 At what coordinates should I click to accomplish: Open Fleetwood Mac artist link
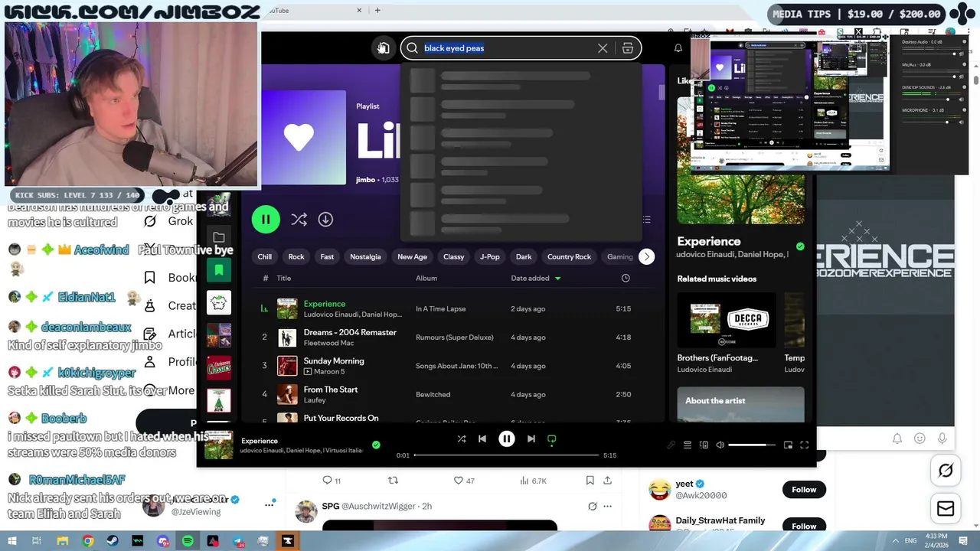pos(328,343)
